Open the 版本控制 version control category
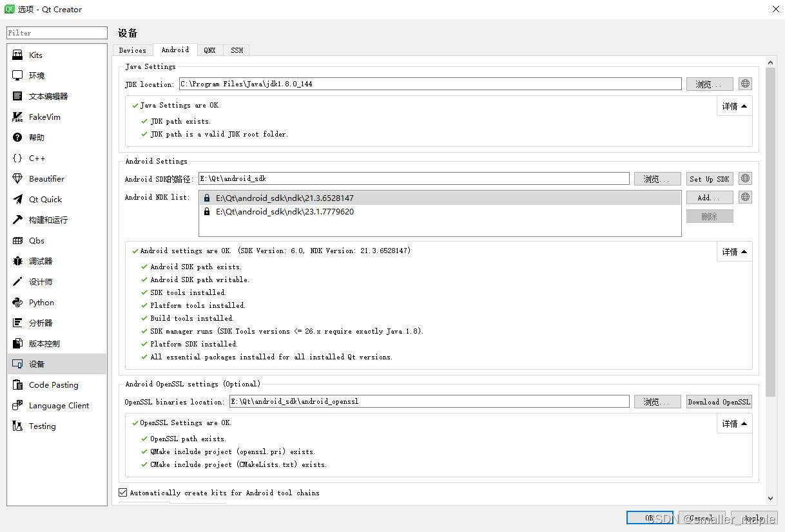This screenshot has width=785, height=532. (57, 343)
